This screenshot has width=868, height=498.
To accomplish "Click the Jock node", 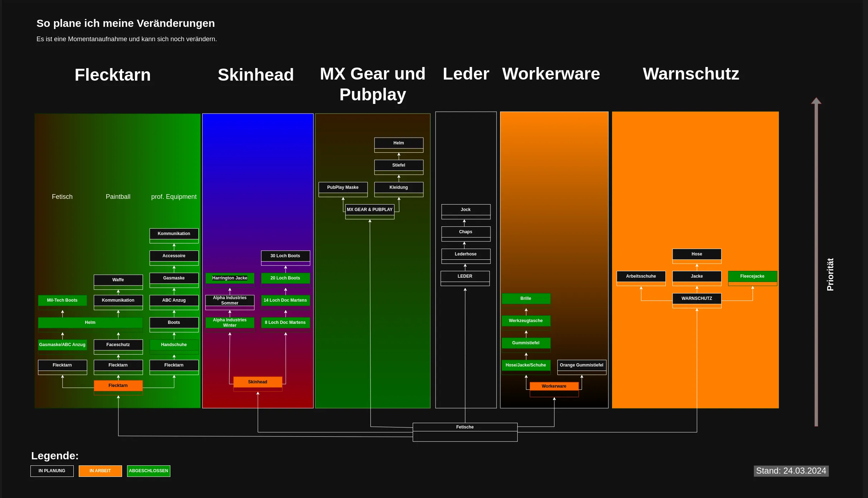I will [466, 210].
